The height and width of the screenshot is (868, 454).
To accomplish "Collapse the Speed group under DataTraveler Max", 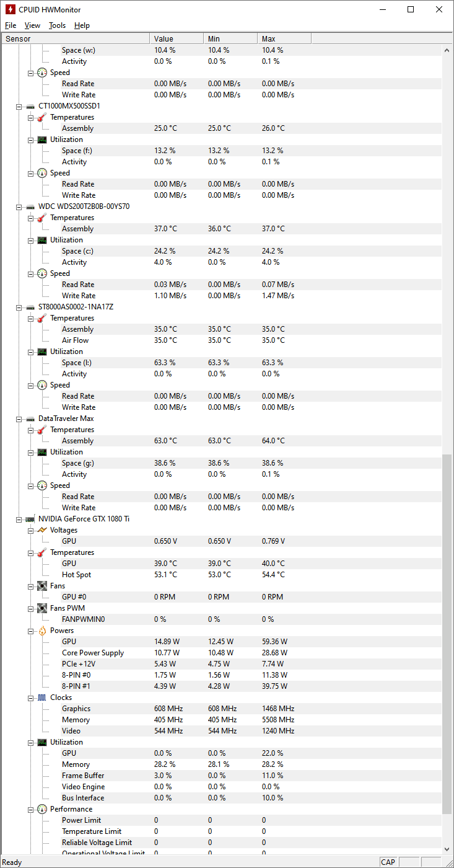I will pyautogui.click(x=31, y=485).
